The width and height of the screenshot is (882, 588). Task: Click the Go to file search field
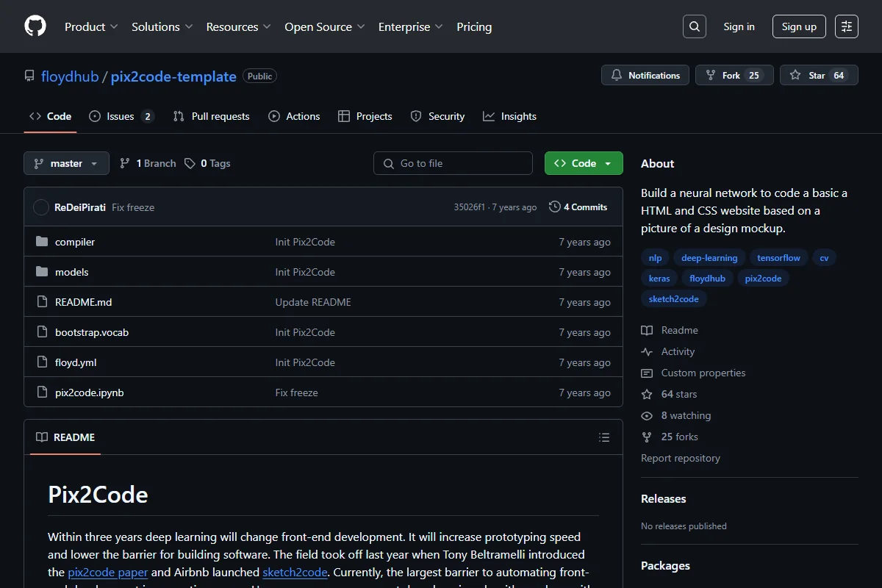(x=453, y=163)
